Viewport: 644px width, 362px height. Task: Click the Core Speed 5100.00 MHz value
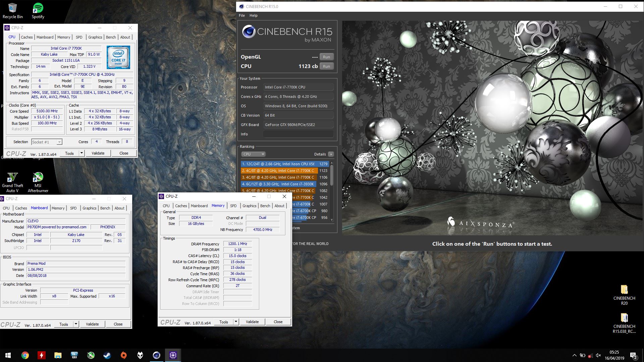(47, 111)
